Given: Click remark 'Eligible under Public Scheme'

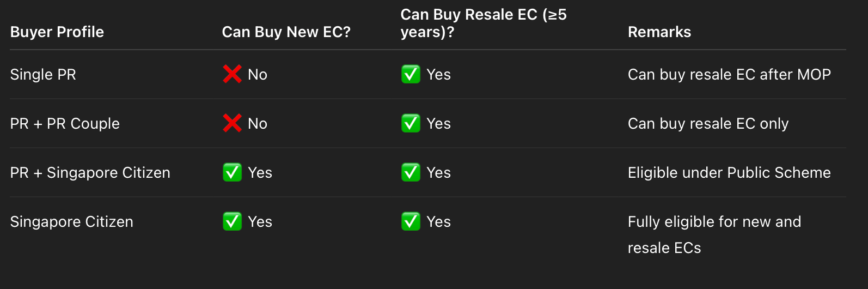Looking at the screenshot, I should [729, 173].
